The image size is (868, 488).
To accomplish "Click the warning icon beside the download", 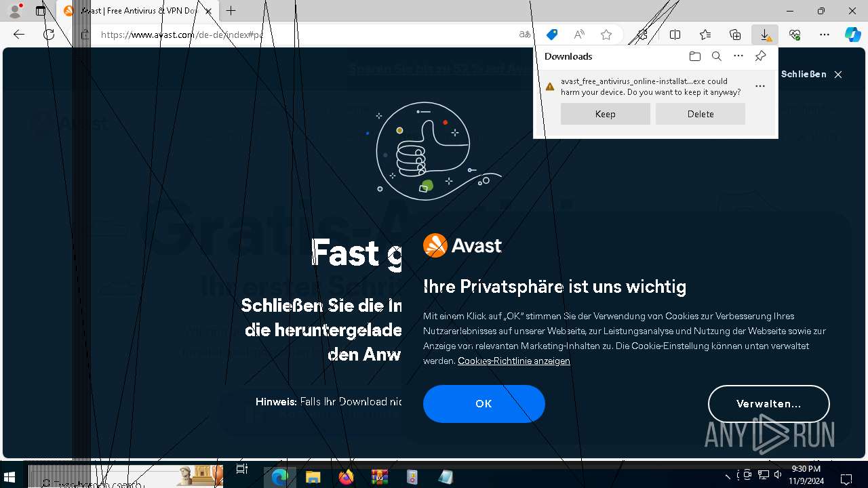I will coord(550,87).
